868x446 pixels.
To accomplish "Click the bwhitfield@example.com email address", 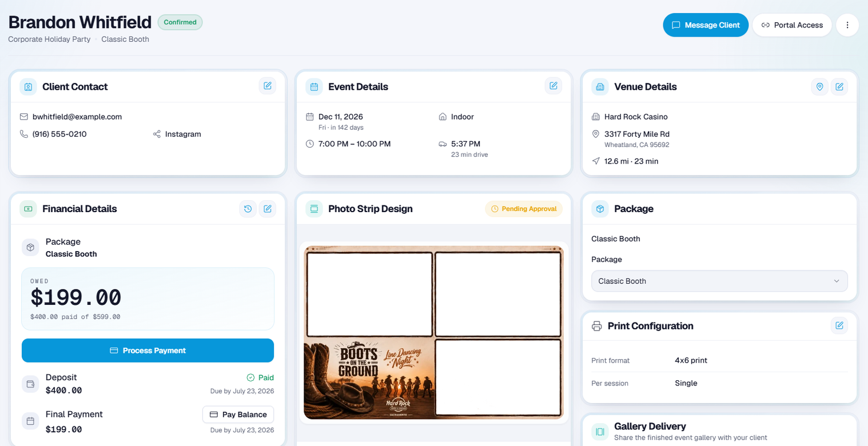I will (77, 117).
